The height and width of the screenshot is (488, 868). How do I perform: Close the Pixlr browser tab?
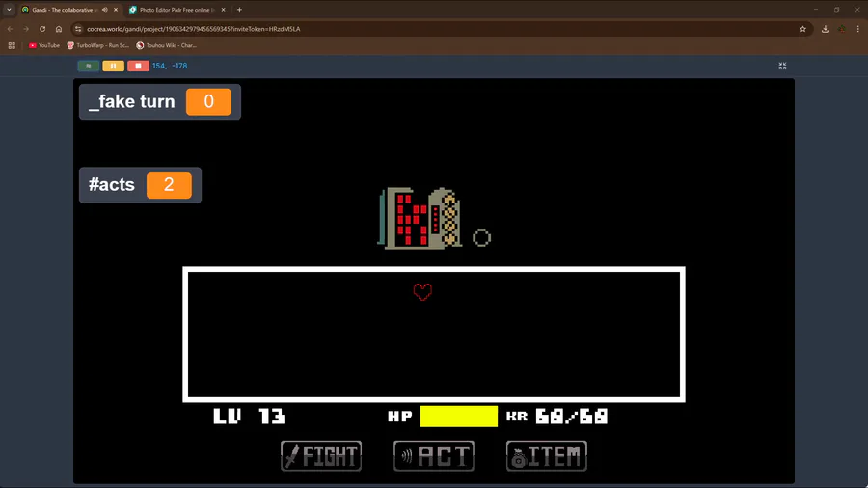click(x=223, y=10)
